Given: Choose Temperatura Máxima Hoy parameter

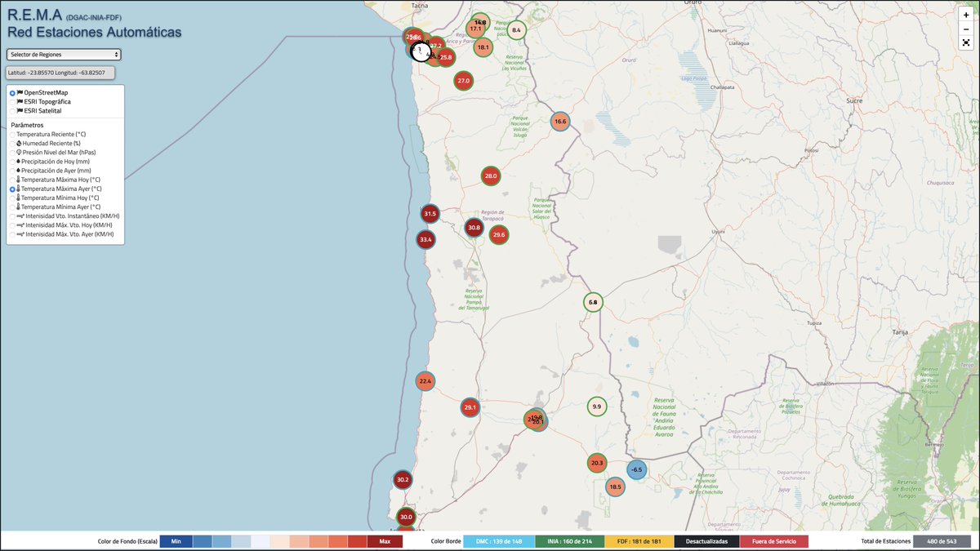Looking at the screenshot, I should click(x=55, y=180).
